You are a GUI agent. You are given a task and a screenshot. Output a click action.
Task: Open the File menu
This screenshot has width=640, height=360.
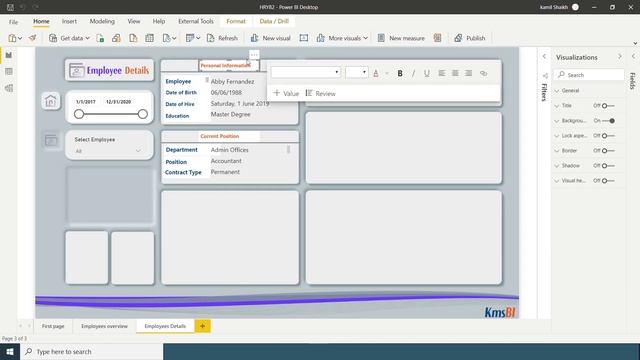pyautogui.click(x=13, y=22)
